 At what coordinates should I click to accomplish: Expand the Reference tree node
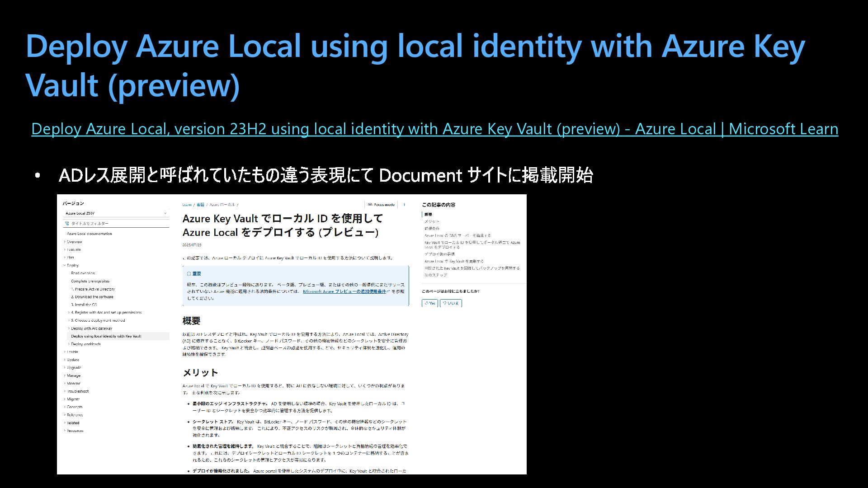coord(73,415)
